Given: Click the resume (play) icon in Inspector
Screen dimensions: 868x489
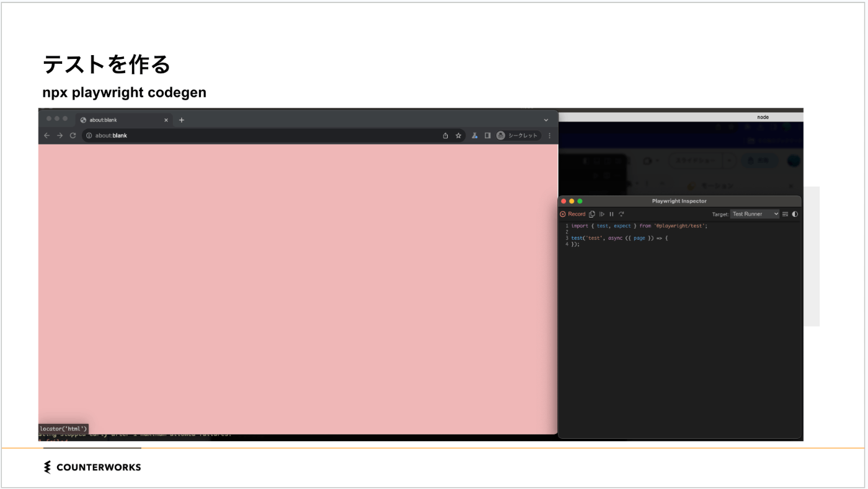Looking at the screenshot, I should tap(602, 214).
